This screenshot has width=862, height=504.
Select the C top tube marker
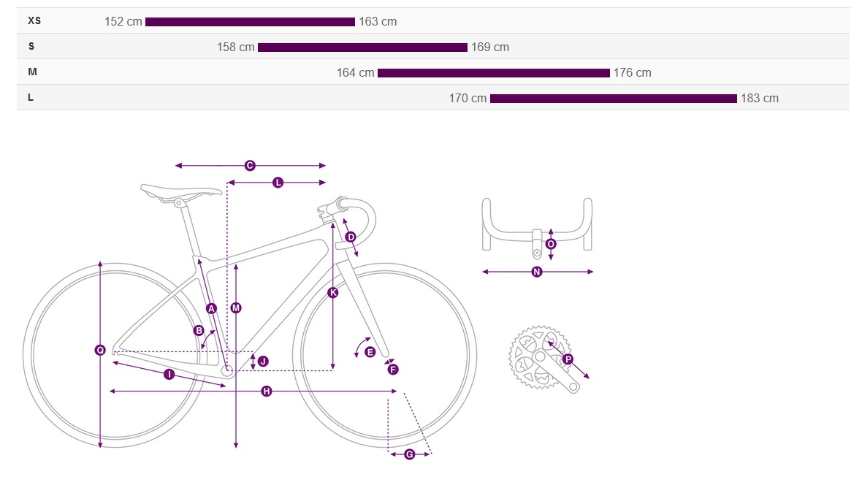(x=250, y=165)
